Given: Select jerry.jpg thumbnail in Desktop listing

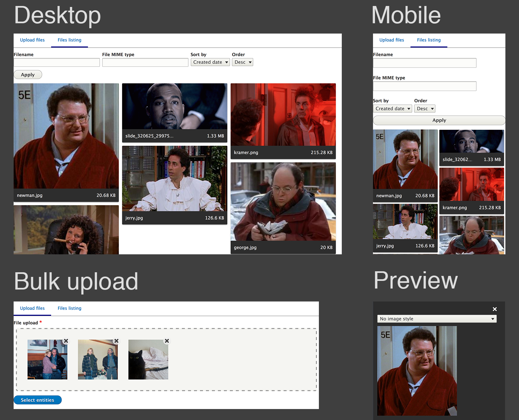Looking at the screenshot, I should (175, 179).
